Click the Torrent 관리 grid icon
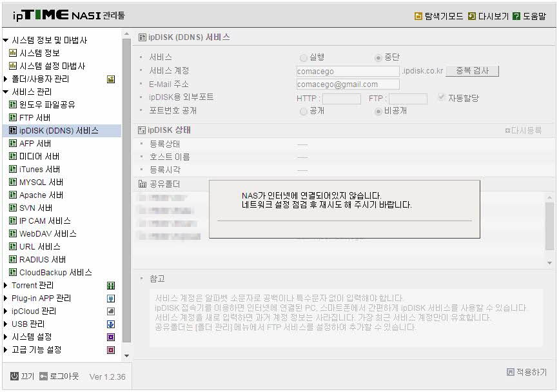Image resolution: width=559 pixels, height=392 pixels. [x=111, y=286]
